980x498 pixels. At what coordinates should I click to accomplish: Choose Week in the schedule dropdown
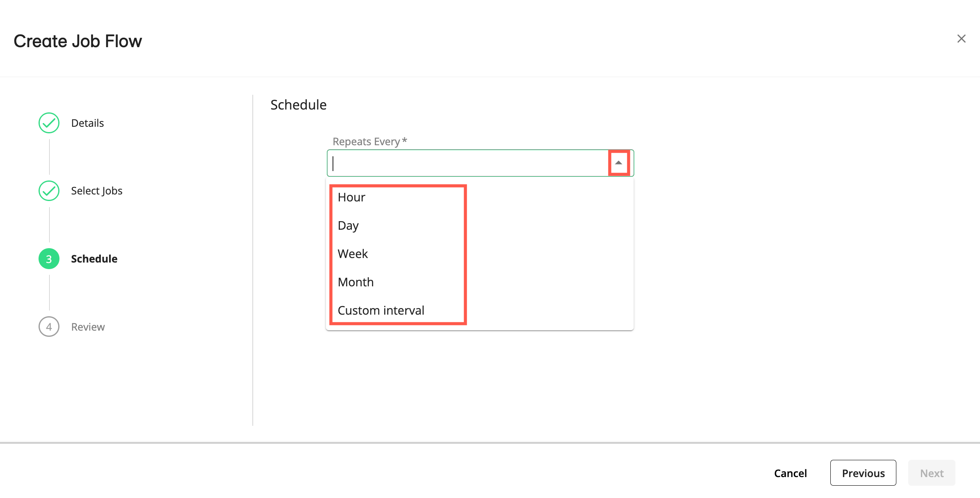(352, 254)
